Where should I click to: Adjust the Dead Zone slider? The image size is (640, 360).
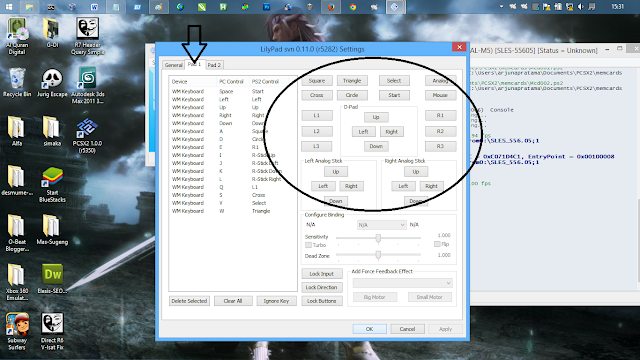click(378, 255)
